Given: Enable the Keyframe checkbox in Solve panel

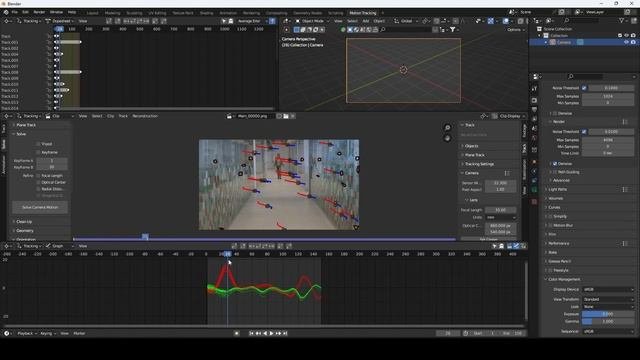Looking at the screenshot, I should coord(38,152).
